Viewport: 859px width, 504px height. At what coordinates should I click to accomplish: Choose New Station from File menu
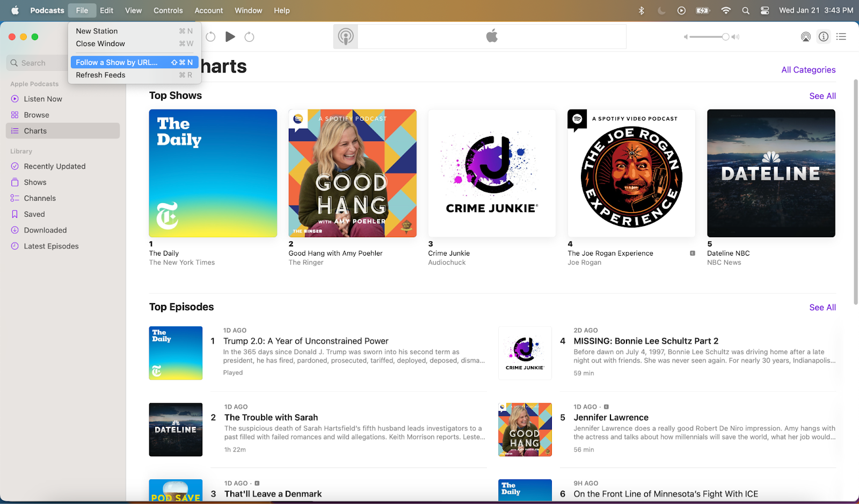click(x=134, y=31)
